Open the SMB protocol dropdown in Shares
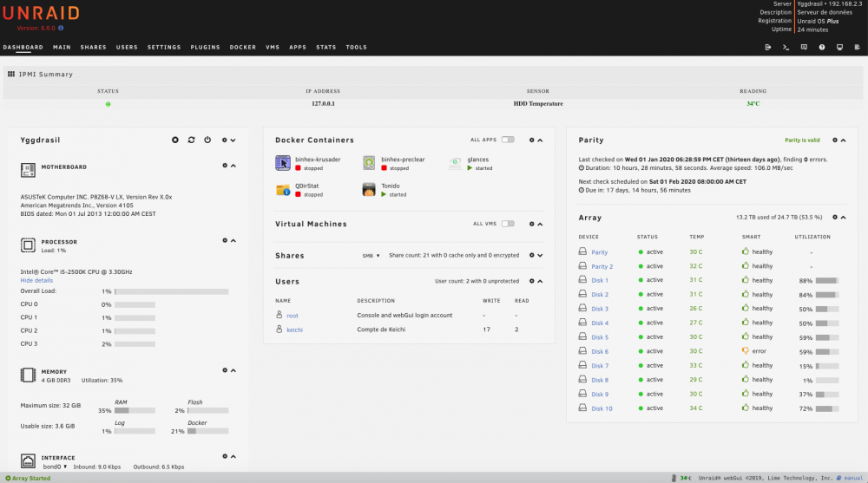 (x=371, y=256)
